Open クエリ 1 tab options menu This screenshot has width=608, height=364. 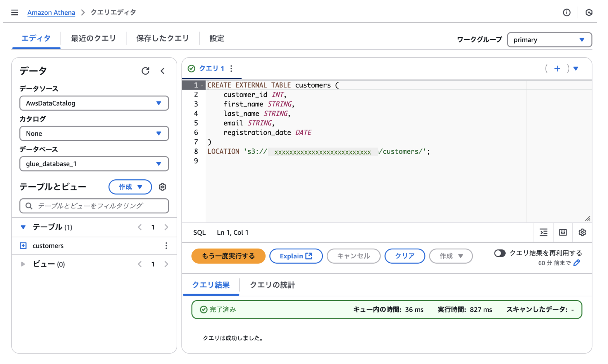coord(231,69)
